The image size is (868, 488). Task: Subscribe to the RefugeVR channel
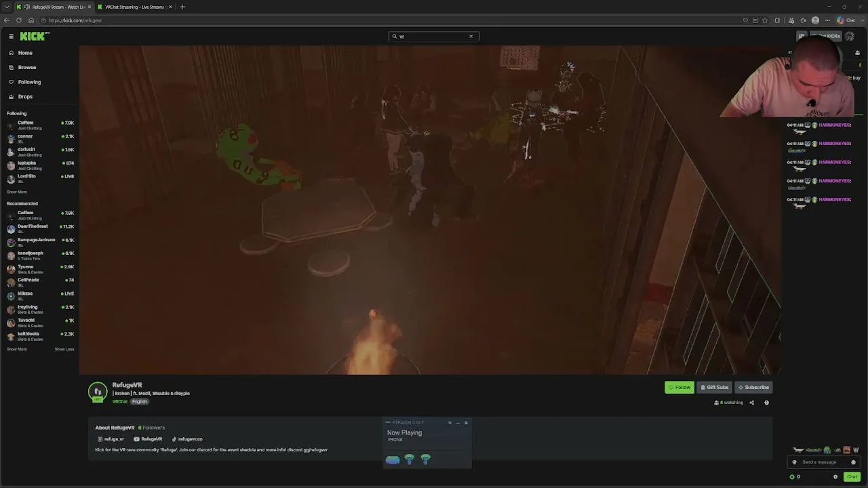(754, 388)
